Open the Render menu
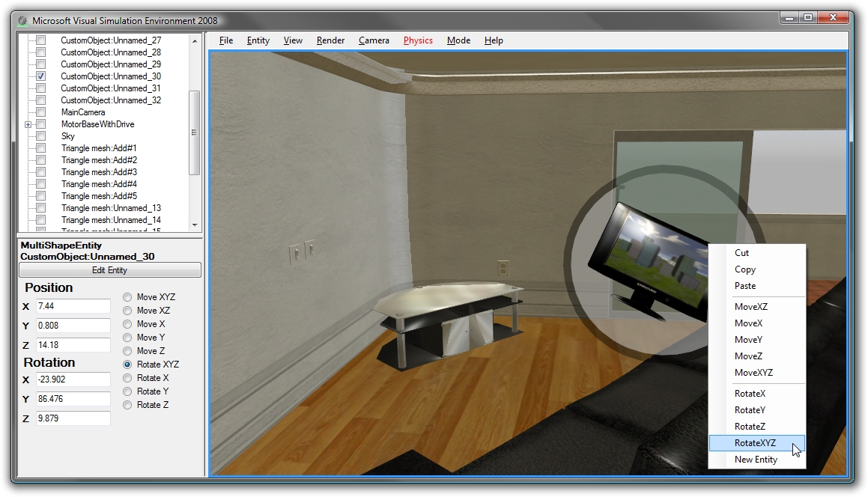The image size is (868, 497). [x=330, y=40]
